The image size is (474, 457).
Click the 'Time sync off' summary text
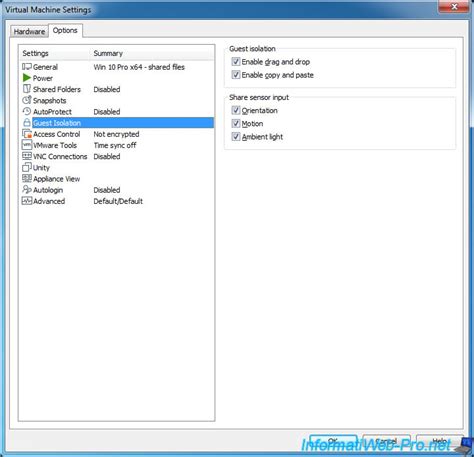[x=115, y=145]
